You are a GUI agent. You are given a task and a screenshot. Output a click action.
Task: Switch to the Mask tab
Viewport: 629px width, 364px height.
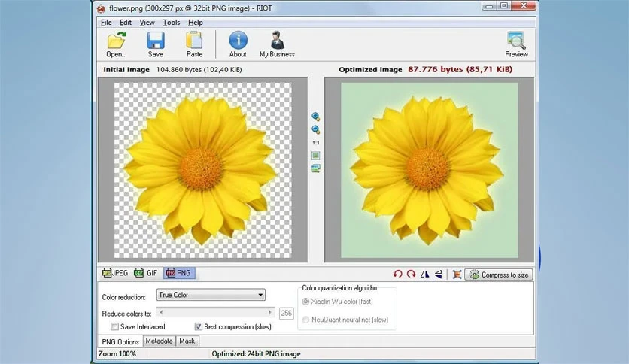(x=187, y=341)
